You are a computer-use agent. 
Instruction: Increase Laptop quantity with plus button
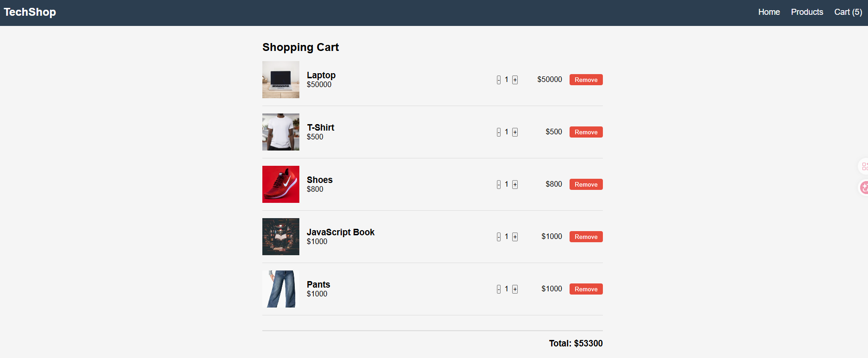pyautogui.click(x=515, y=80)
